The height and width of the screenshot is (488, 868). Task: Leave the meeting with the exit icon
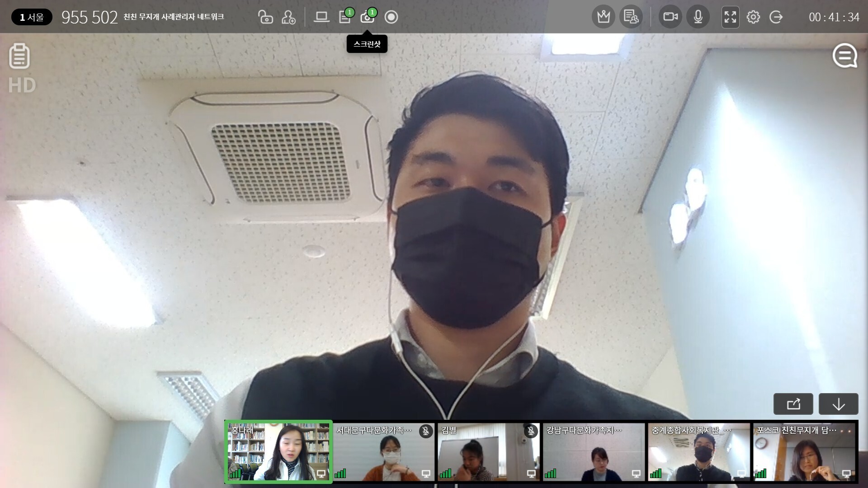coord(776,17)
